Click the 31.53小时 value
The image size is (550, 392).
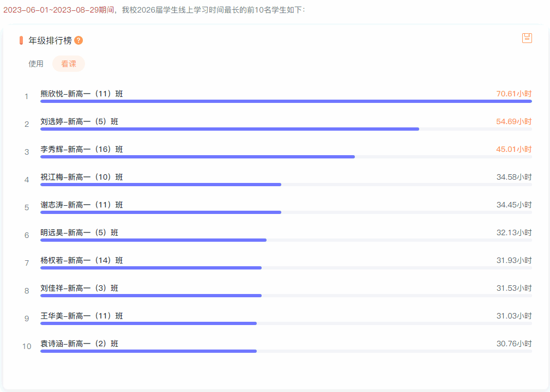click(x=514, y=288)
